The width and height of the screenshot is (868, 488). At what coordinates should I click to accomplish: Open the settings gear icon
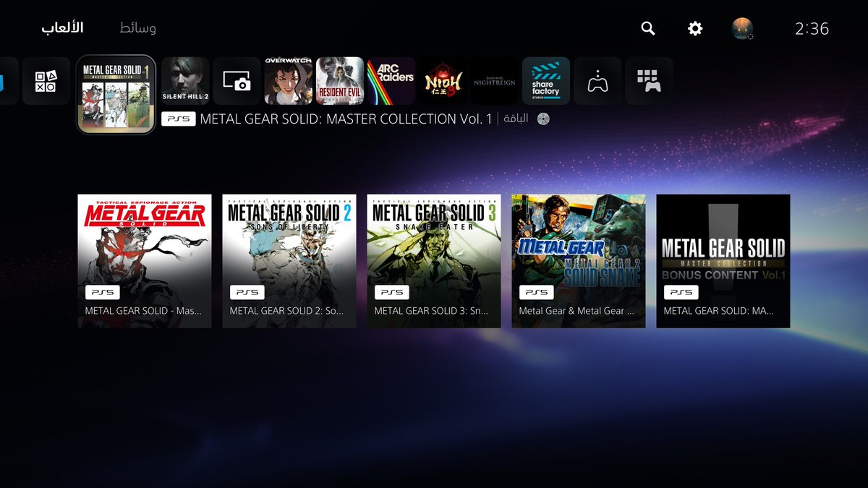695,28
